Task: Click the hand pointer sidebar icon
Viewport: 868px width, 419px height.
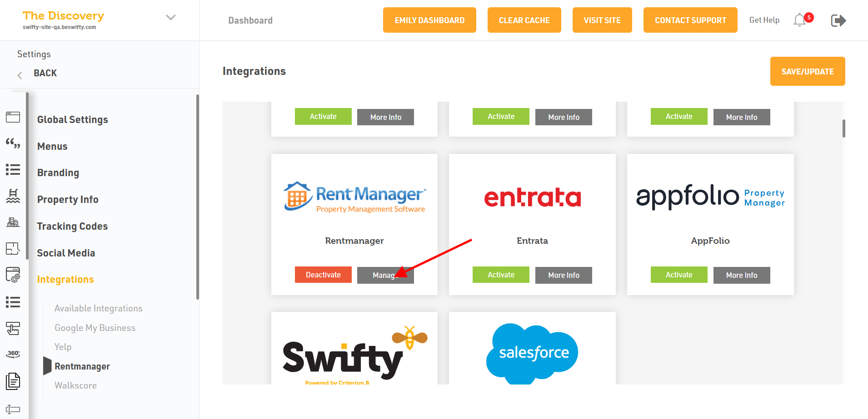Action: pyautogui.click(x=13, y=328)
